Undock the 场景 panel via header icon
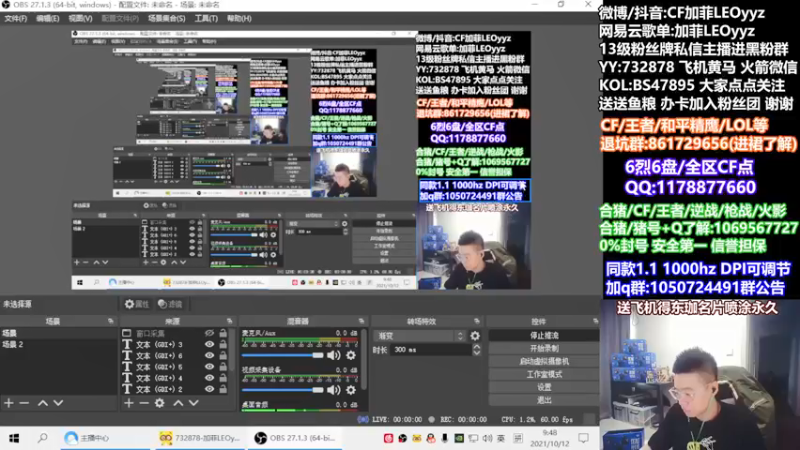 click(x=111, y=321)
